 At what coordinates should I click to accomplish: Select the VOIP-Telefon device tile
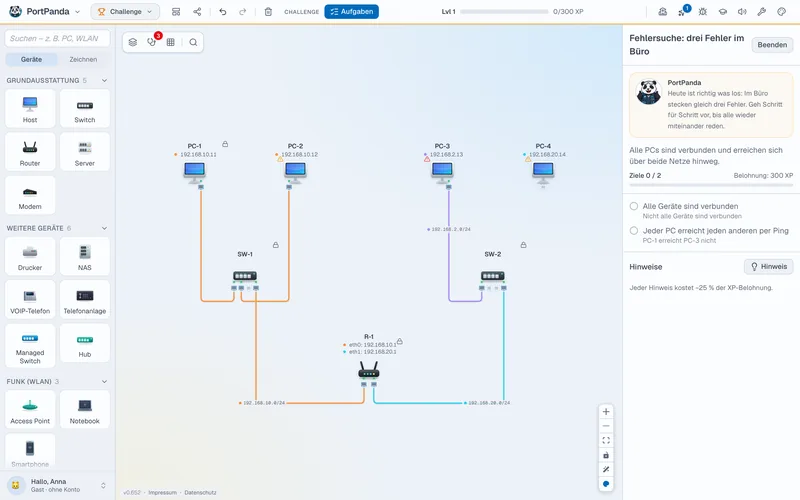[30, 299]
